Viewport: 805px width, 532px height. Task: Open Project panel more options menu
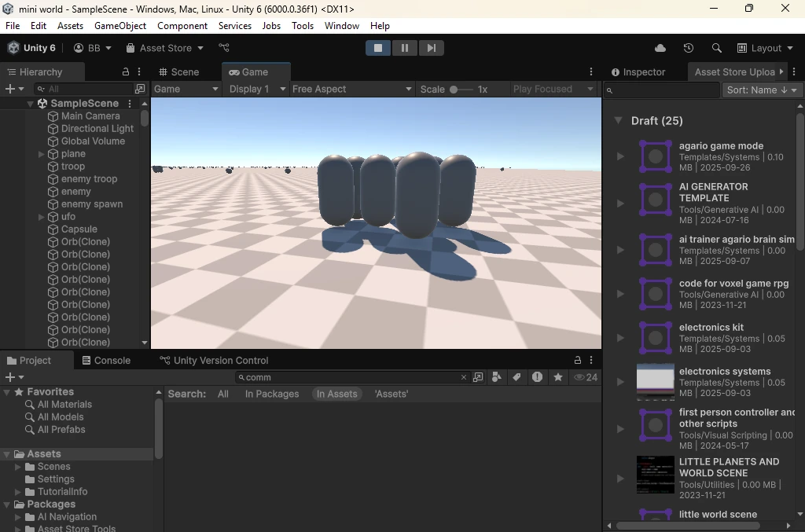point(591,360)
